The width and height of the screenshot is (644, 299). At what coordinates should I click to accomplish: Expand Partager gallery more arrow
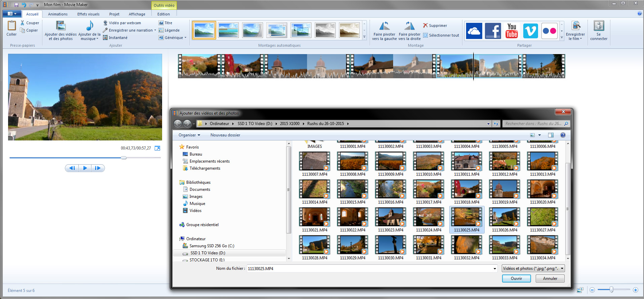[x=562, y=38]
